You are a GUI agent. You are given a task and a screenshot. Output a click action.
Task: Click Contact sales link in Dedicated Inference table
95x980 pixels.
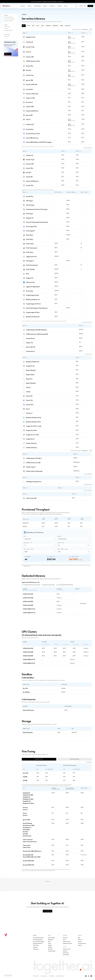pos(83,603)
